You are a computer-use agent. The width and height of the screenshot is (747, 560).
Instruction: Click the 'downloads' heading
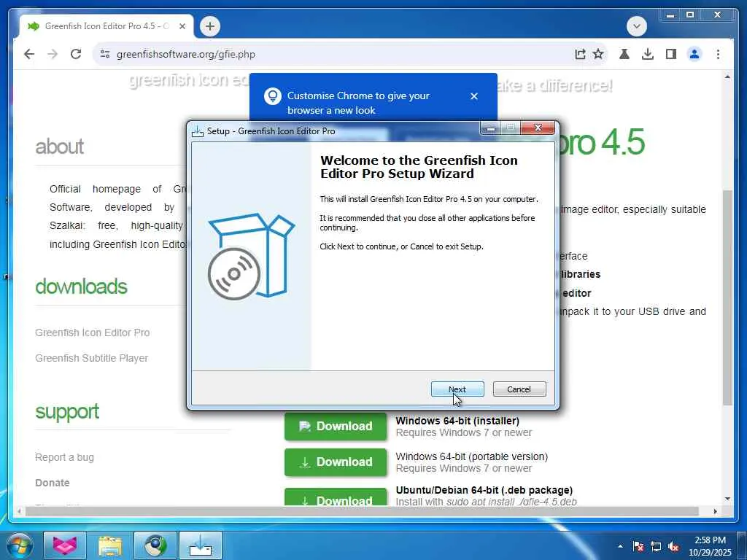[82, 287]
